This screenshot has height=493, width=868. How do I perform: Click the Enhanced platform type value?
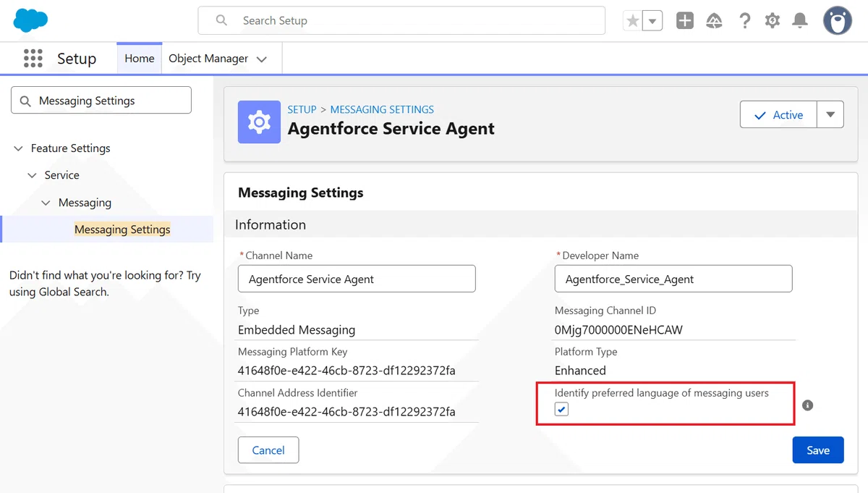click(x=580, y=371)
